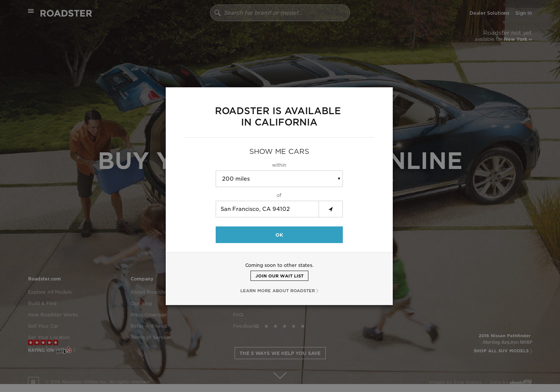Click the Roadster logo

[x=67, y=13]
